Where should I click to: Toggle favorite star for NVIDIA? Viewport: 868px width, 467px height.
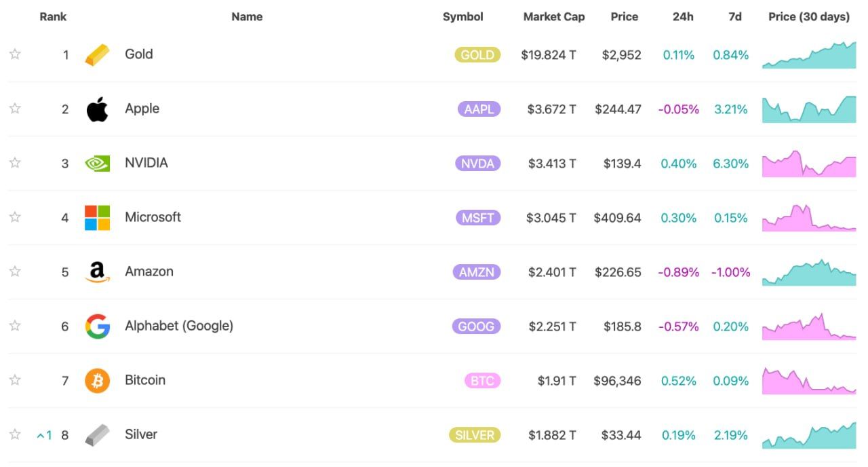(15, 163)
